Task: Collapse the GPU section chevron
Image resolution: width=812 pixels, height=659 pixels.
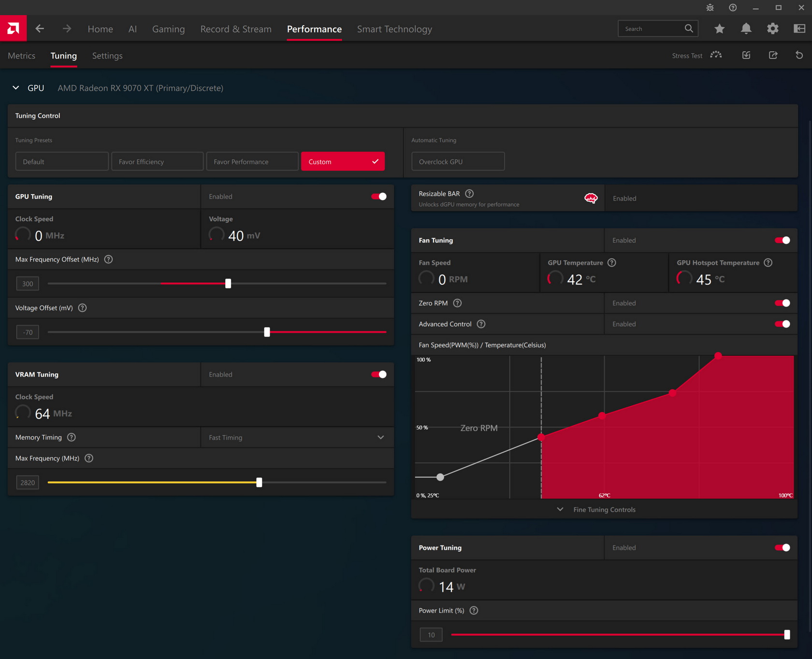Action: click(x=16, y=88)
